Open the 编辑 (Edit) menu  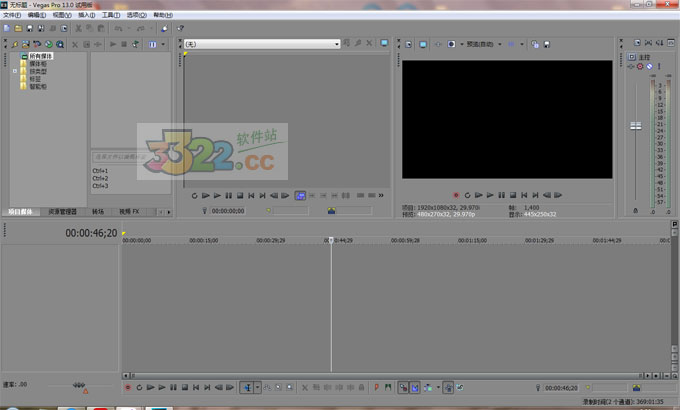coord(36,15)
